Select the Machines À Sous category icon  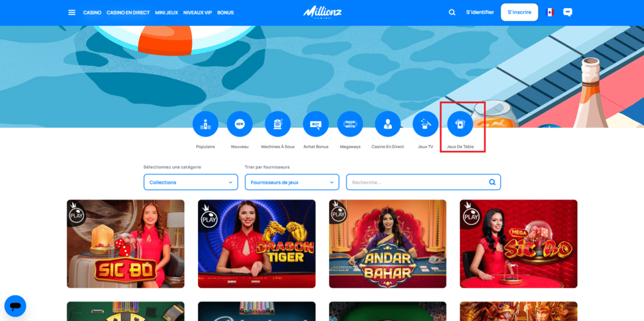pyautogui.click(x=277, y=124)
